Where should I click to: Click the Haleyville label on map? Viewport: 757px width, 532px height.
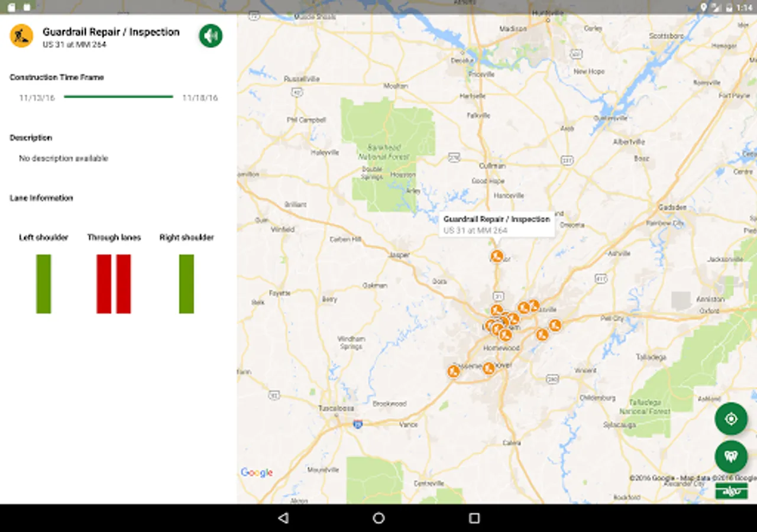tap(325, 153)
